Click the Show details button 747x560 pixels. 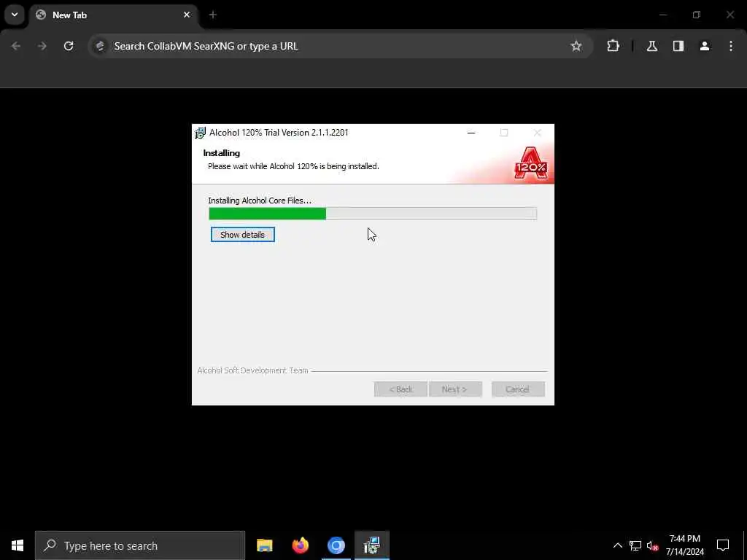pyautogui.click(x=242, y=235)
